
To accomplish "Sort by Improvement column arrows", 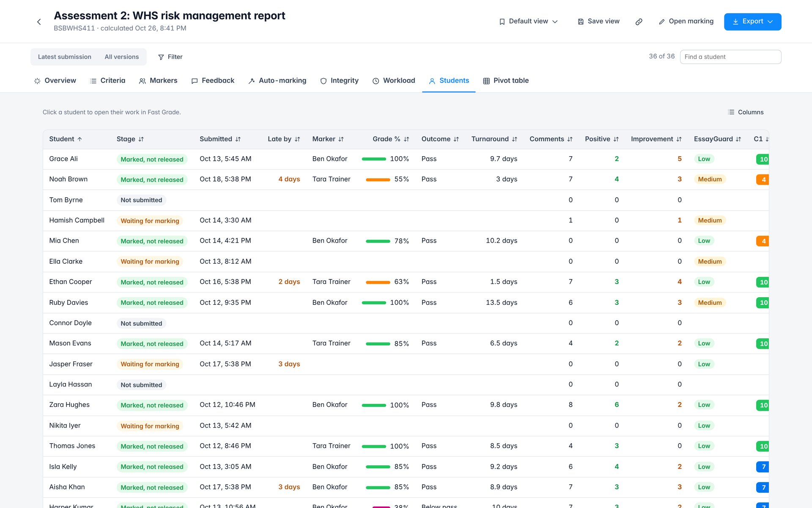I will click(679, 139).
